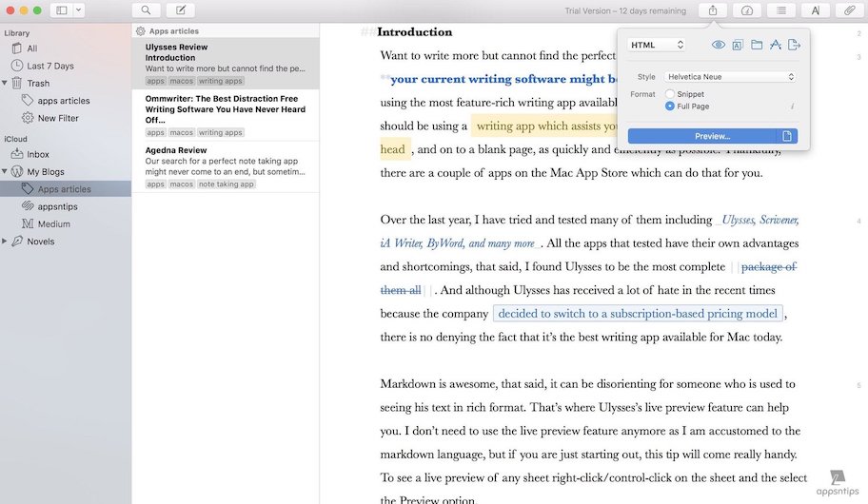The width and height of the screenshot is (868, 504).
Task: Click the search magnifier toolbar button
Action: point(146,10)
